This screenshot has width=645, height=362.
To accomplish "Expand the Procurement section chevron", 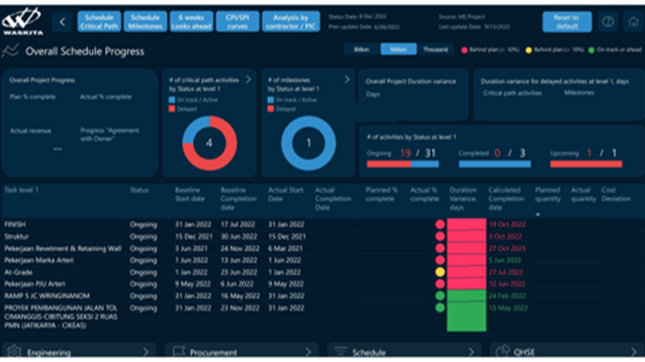I will coord(308,352).
